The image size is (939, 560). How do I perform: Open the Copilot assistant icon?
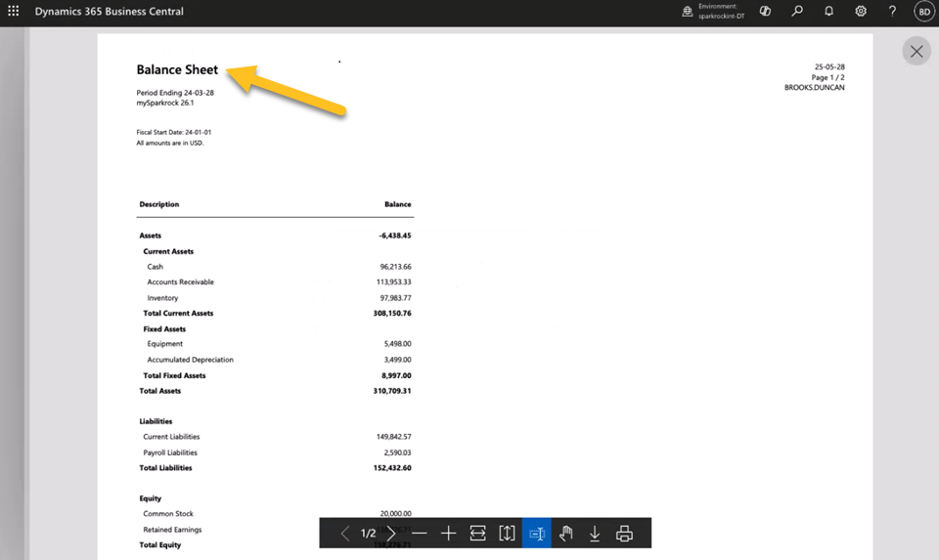pyautogui.click(x=766, y=12)
